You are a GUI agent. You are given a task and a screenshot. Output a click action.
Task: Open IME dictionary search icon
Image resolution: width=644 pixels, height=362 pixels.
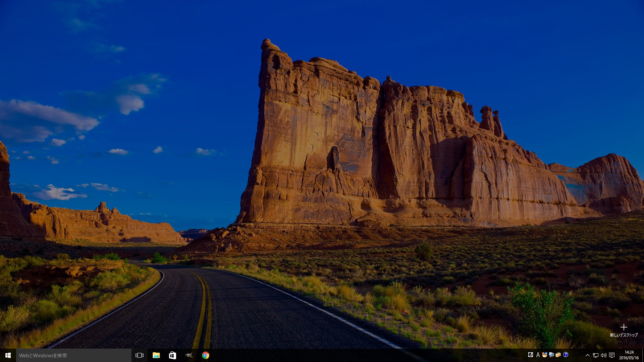pos(551,355)
